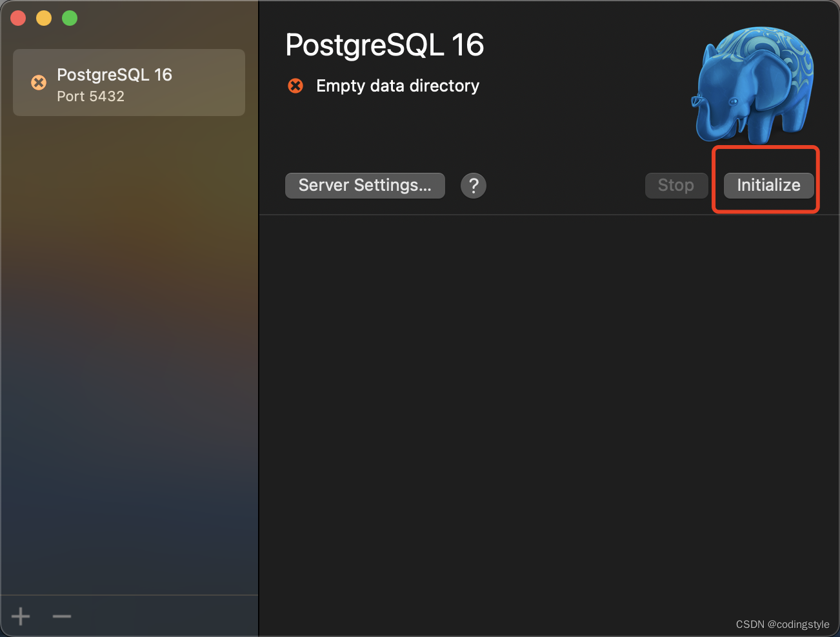Select PostgreSQL 16 server in sidebar
The height and width of the screenshot is (637, 840).
[x=129, y=83]
